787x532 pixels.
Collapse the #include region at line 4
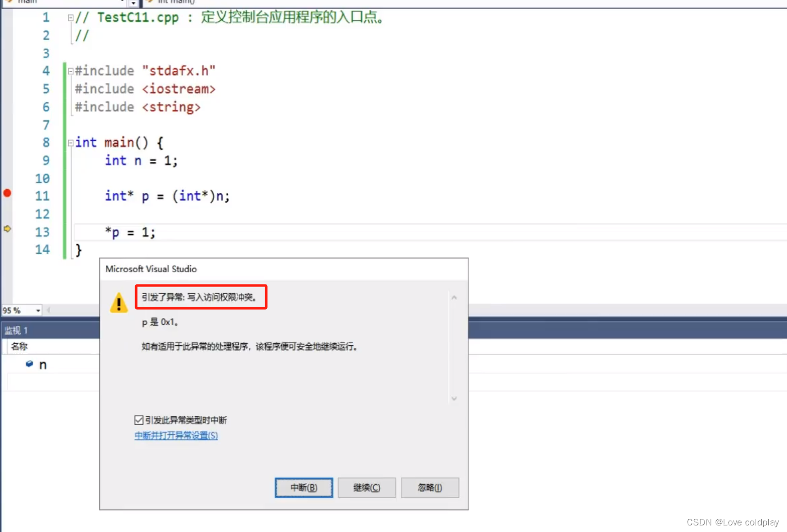(71, 71)
